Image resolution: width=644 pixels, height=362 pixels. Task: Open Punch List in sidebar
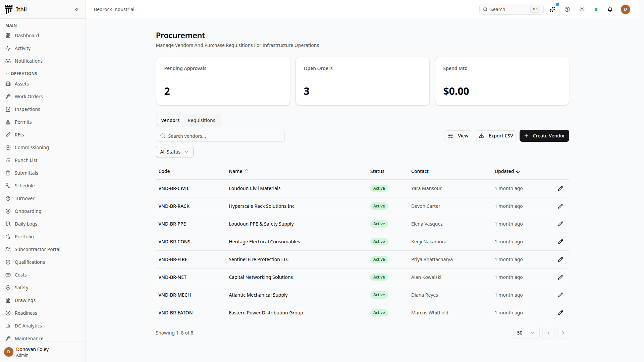[43, 160]
